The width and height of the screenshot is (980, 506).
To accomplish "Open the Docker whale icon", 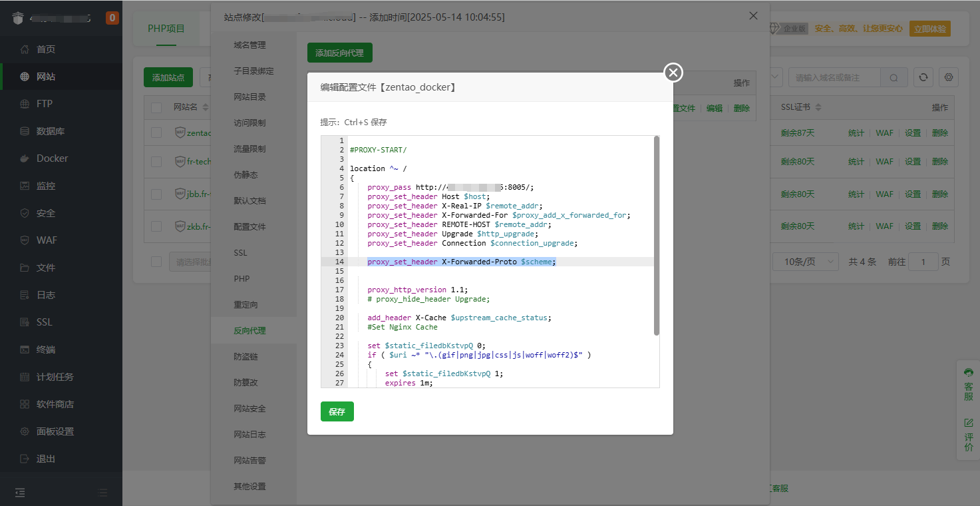I will click(25, 158).
